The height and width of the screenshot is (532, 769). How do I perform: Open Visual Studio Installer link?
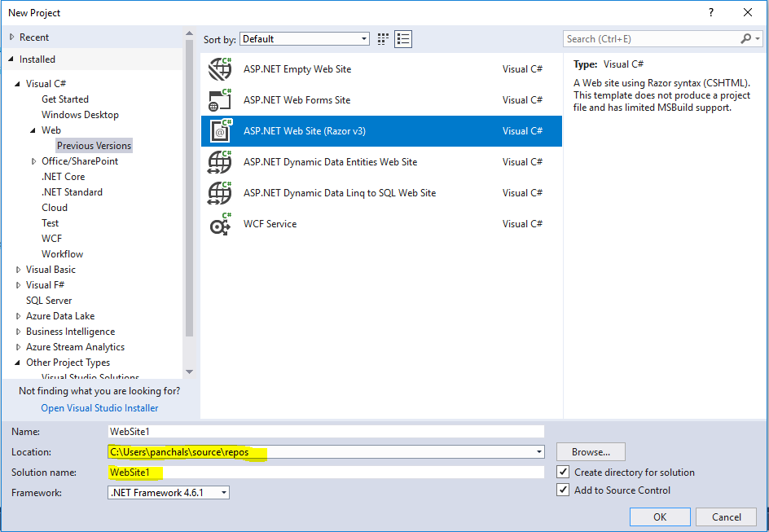(x=99, y=408)
